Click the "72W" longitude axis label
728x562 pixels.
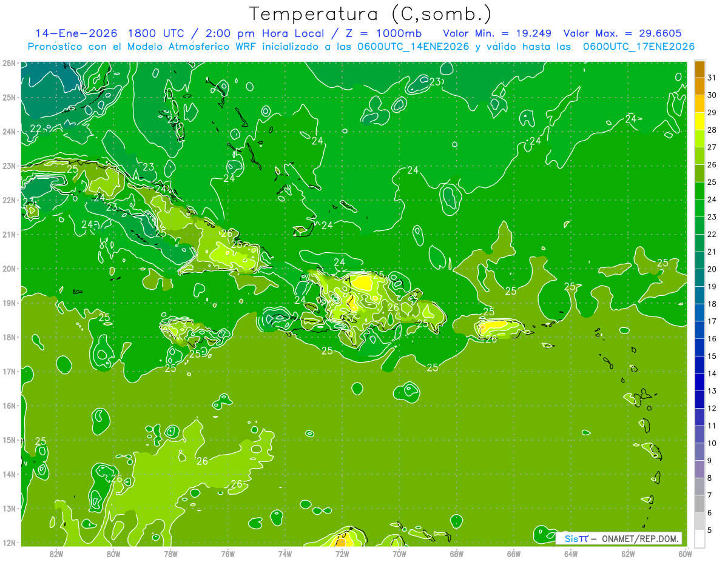click(x=342, y=554)
